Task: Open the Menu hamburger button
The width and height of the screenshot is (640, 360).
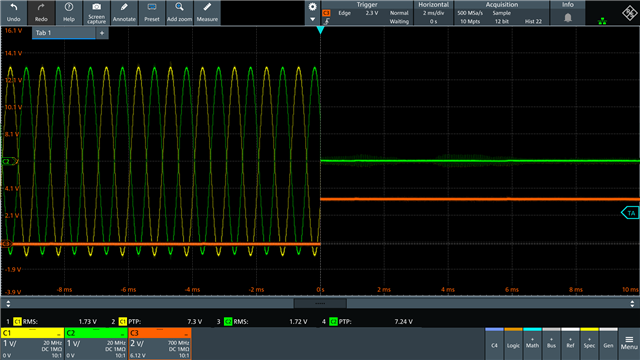Action: [x=629, y=343]
